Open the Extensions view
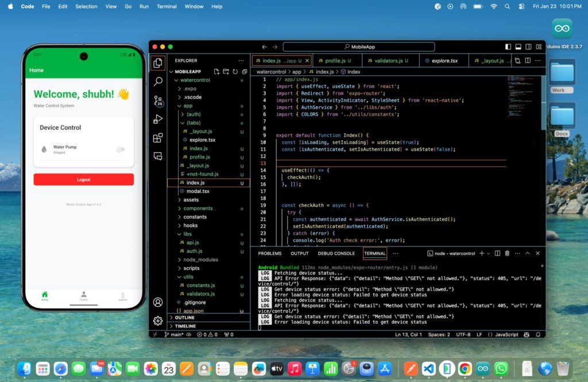Image resolution: width=588 pixels, height=382 pixels. point(158,138)
